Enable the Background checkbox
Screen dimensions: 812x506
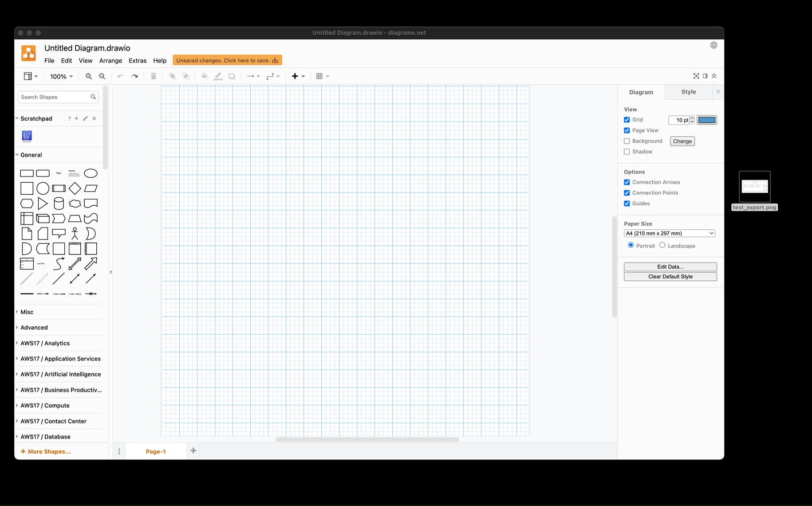[627, 141]
